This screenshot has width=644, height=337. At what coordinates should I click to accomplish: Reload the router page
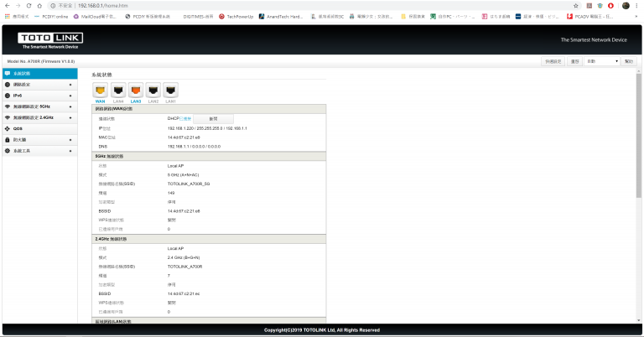pyautogui.click(x=29, y=6)
